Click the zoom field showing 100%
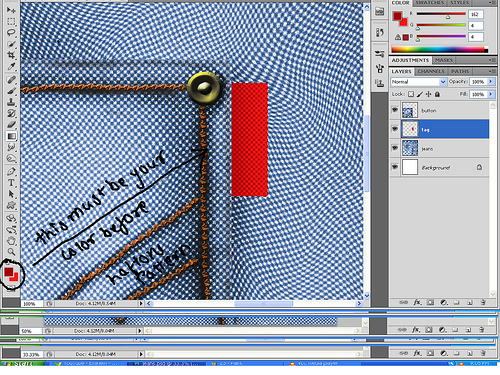 pyautogui.click(x=32, y=304)
